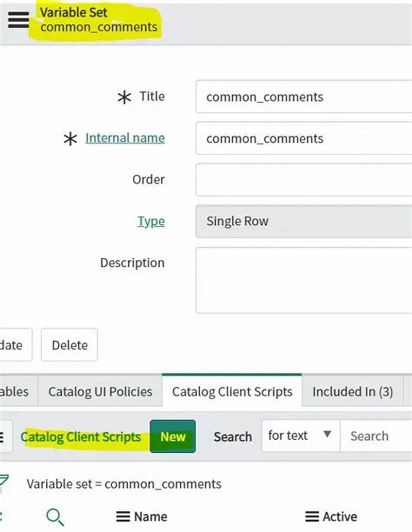Image resolution: width=412 pixels, height=532 pixels.
Task: Click the New button to create a client script
Action: point(173,437)
